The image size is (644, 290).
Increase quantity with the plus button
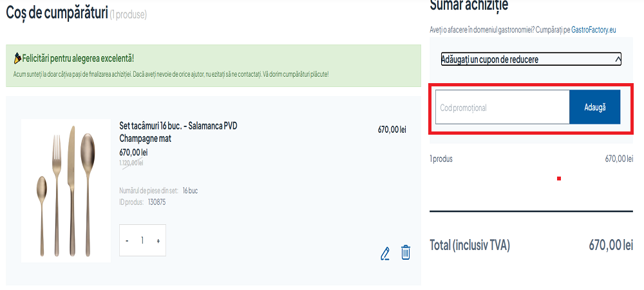[158, 241]
